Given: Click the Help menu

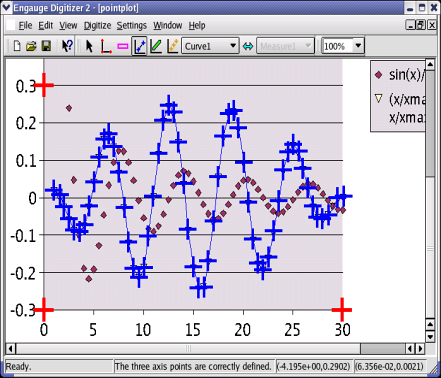Looking at the screenshot, I should pos(197,25).
